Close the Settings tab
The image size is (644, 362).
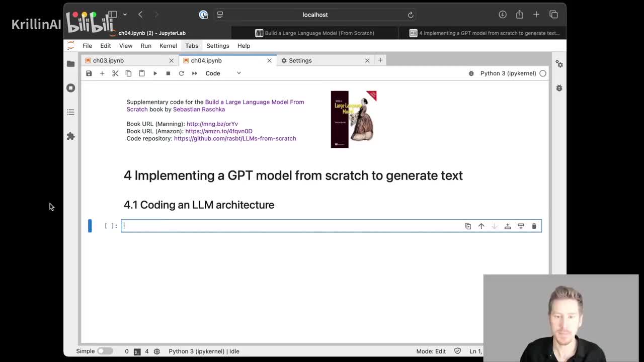367,60
